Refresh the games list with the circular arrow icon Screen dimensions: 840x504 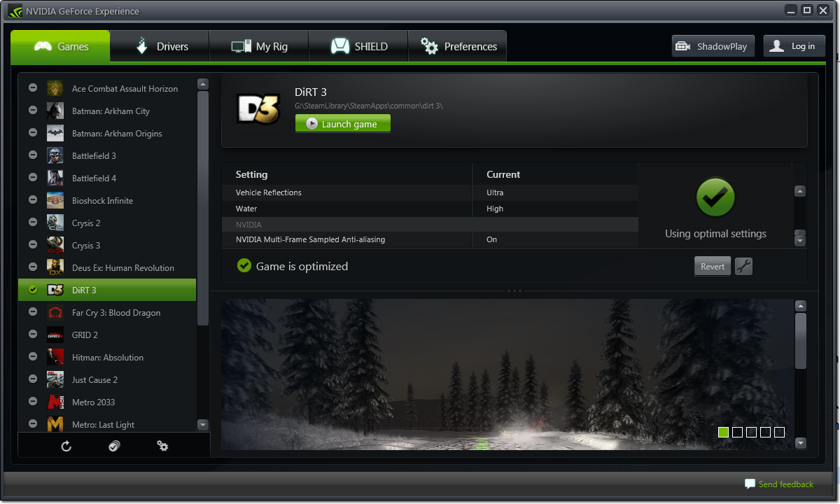point(66,446)
